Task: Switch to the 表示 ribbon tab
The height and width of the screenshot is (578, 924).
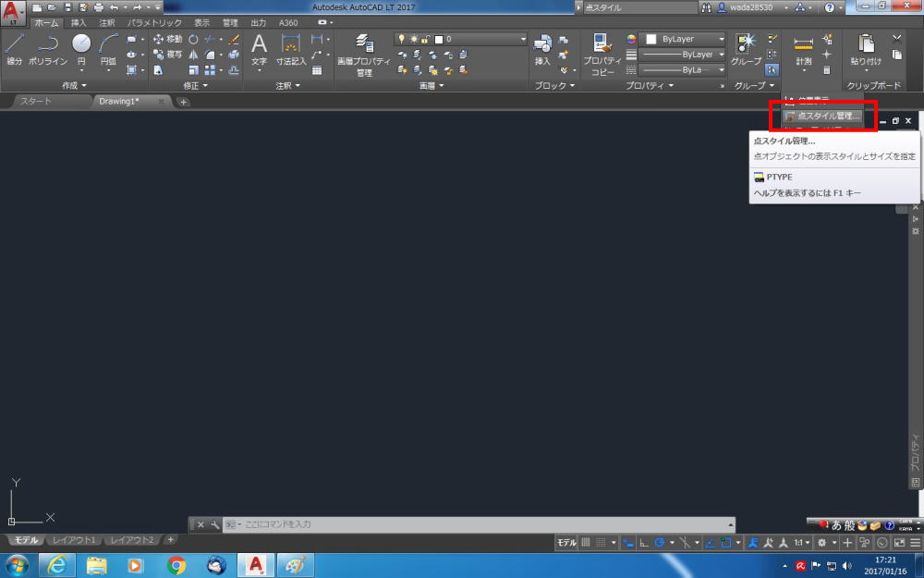Action: pos(202,23)
